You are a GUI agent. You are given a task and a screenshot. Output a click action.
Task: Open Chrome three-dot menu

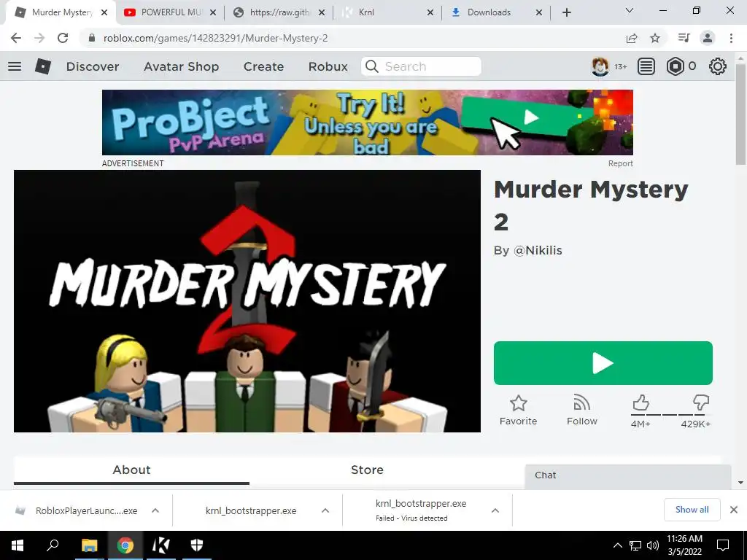coord(731,38)
